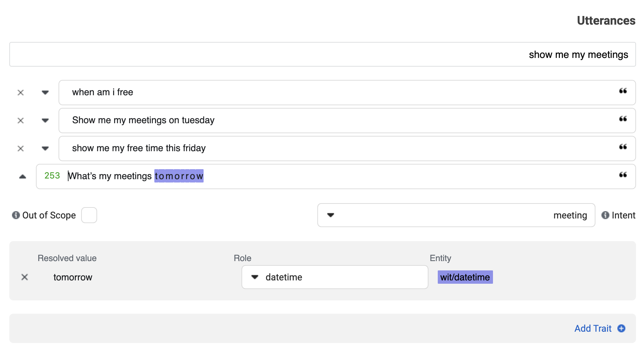The width and height of the screenshot is (644, 349).
Task: Click the X beside 'show me my free time this friday'
Action: [20, 148]
